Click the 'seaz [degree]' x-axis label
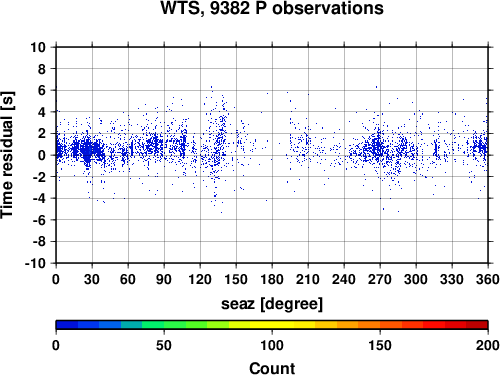Image resolution: width=500 pixels, height=375 pixels. coord(272,304)
